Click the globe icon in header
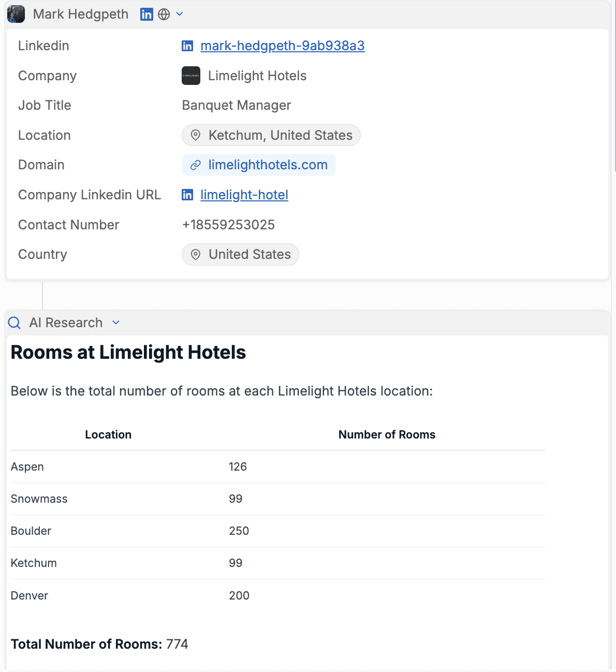 click(x=164, y=14)
